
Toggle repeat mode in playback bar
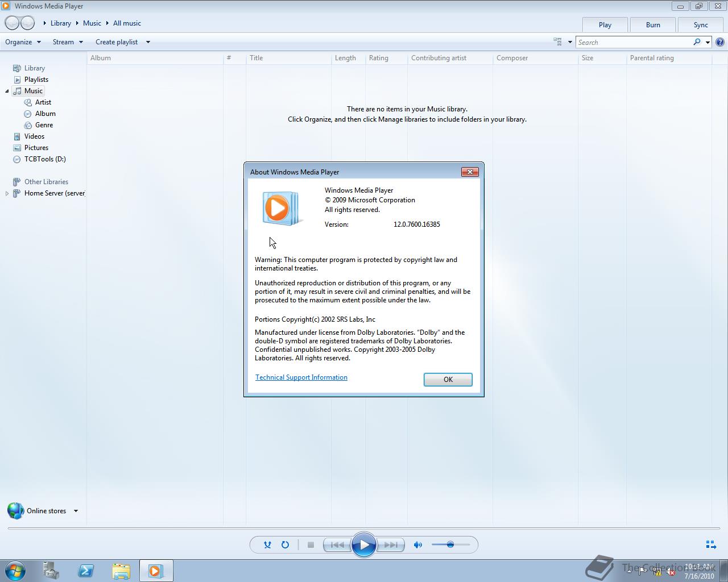285,544
